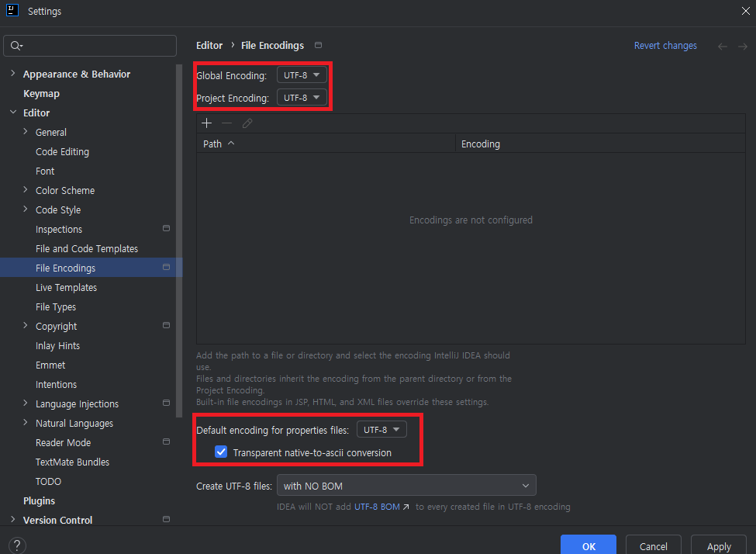Click the Encoding column header

click(600, 144)
